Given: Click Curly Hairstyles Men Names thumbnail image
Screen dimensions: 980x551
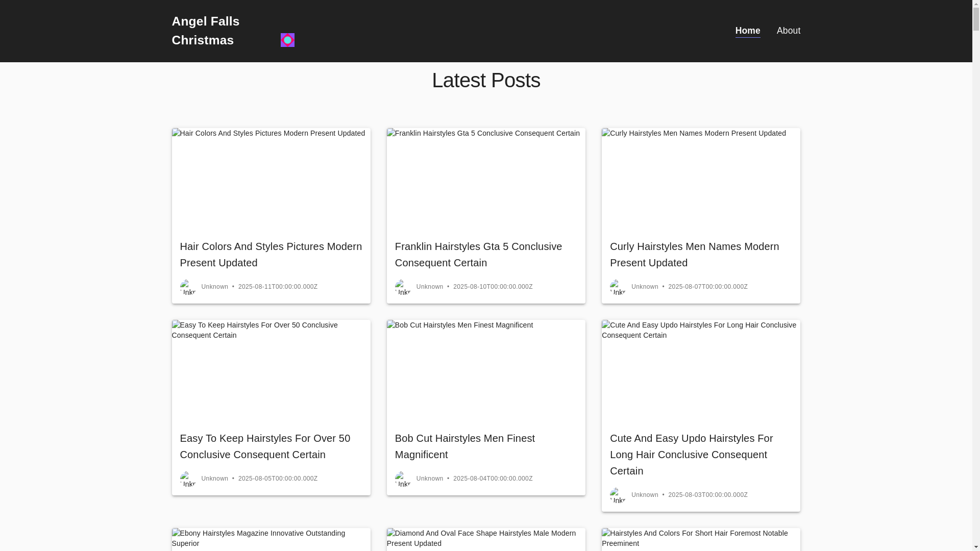Looking at the screenshot, I should [701, 179].
